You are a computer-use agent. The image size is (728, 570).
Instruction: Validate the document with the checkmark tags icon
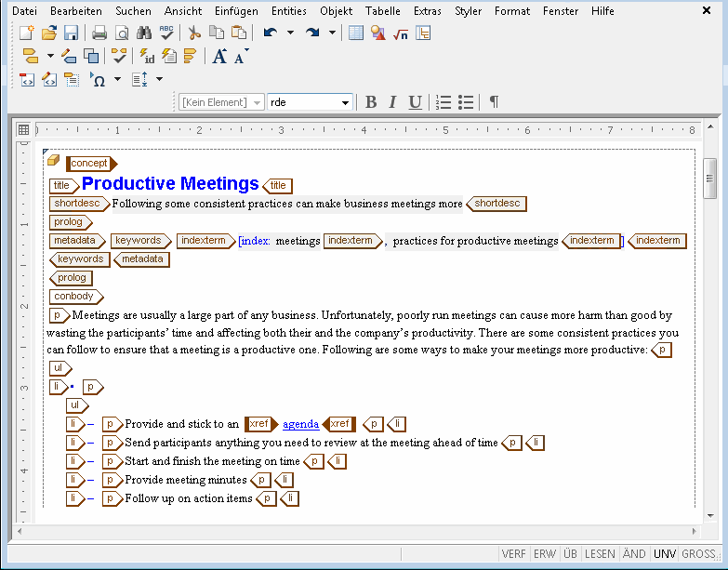pos(119,56)
